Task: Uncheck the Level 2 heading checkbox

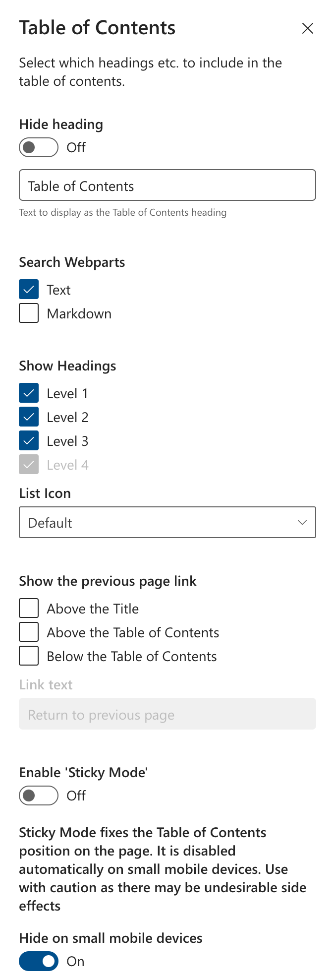Action: [x=29, y=417]
